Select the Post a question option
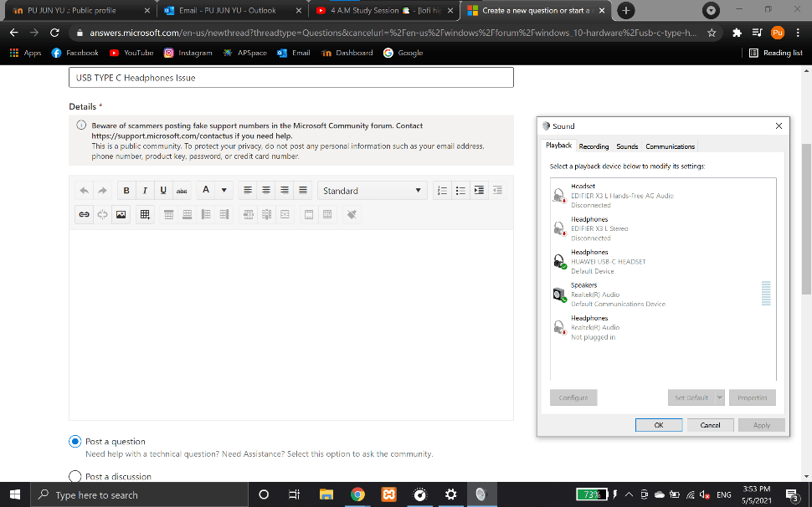 tap(75, 441)
